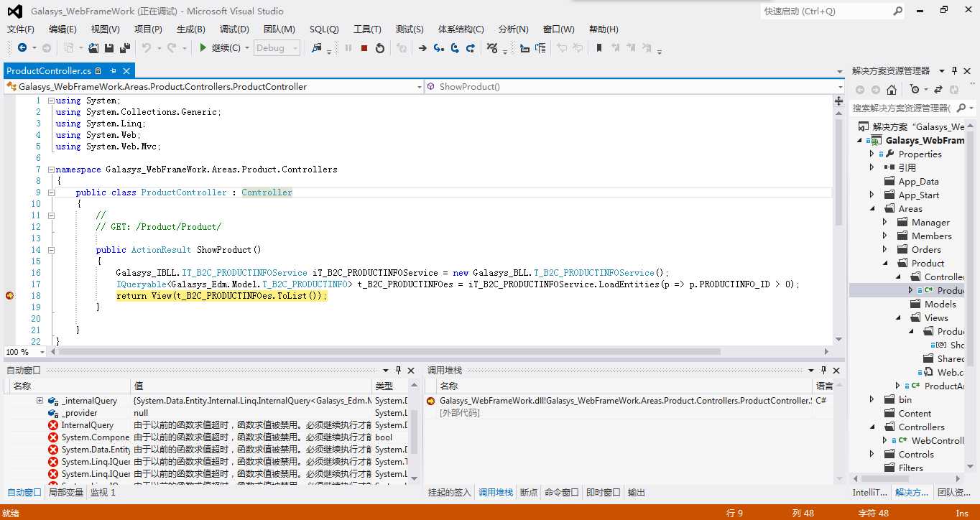This screenshot has width=980, height=520.
Task: Open the 工具(T) menu
Action: click(x=367, y=29)
